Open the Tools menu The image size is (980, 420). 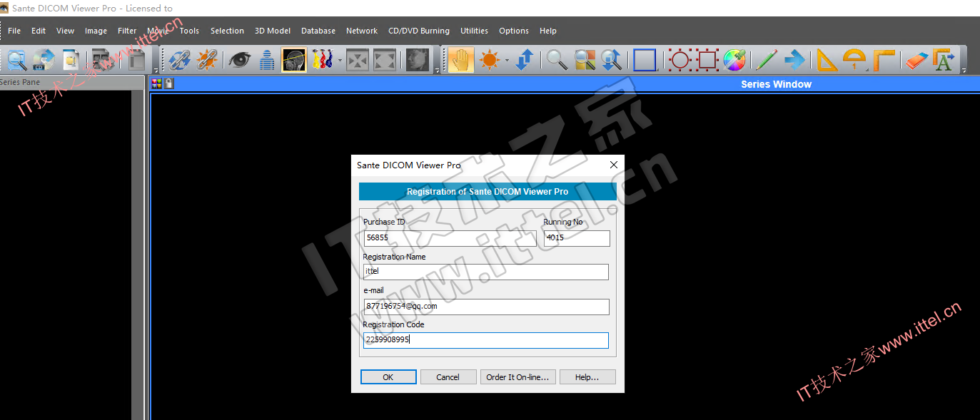tap(189, 31)
